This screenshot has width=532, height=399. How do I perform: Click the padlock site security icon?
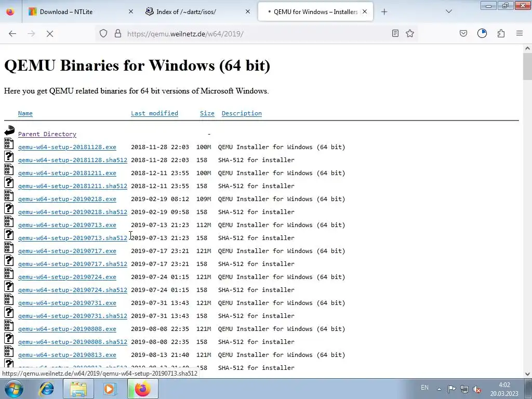[118, 34]
